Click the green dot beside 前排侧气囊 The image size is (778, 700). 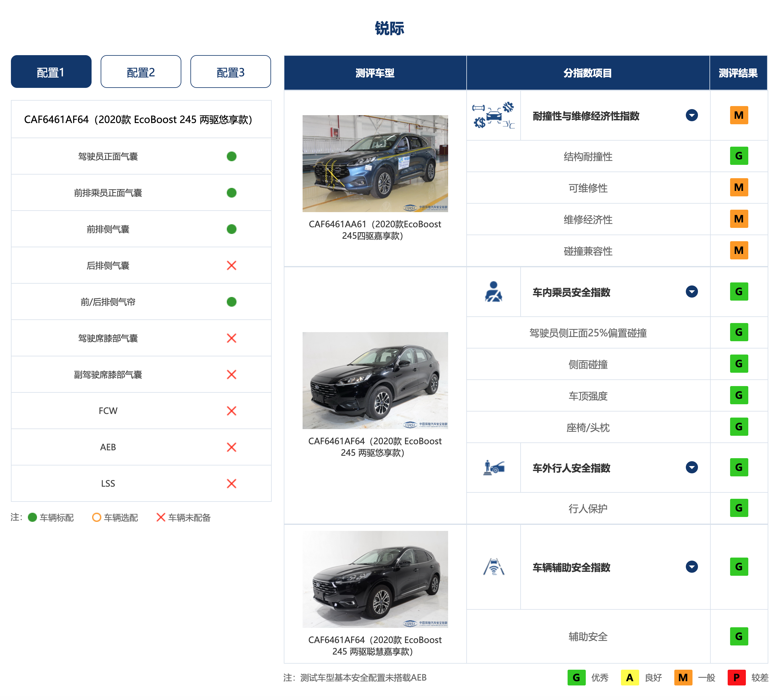click(x=231, y=229)
